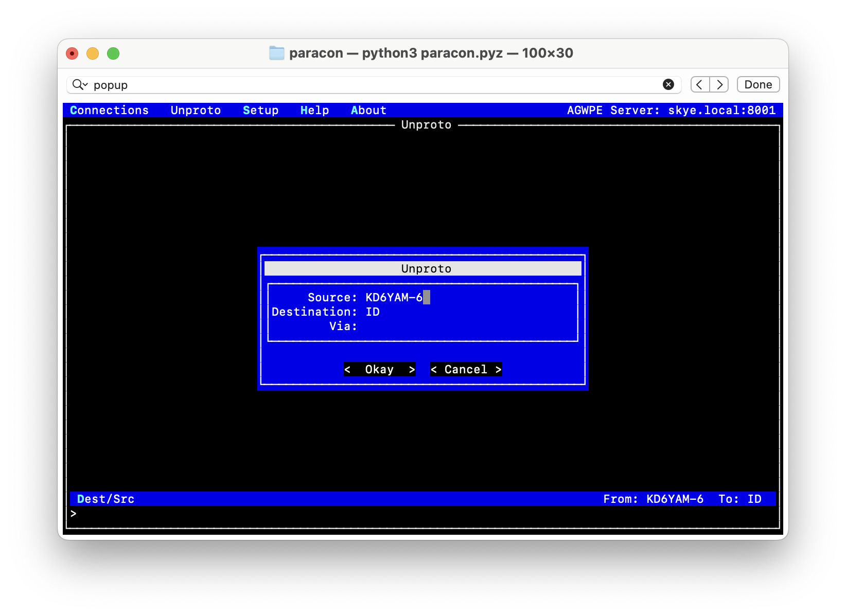This screenshot has width=846, height=616.
Task: Click the Source field containing KD6YAM-6
Action: click(470, 297)
